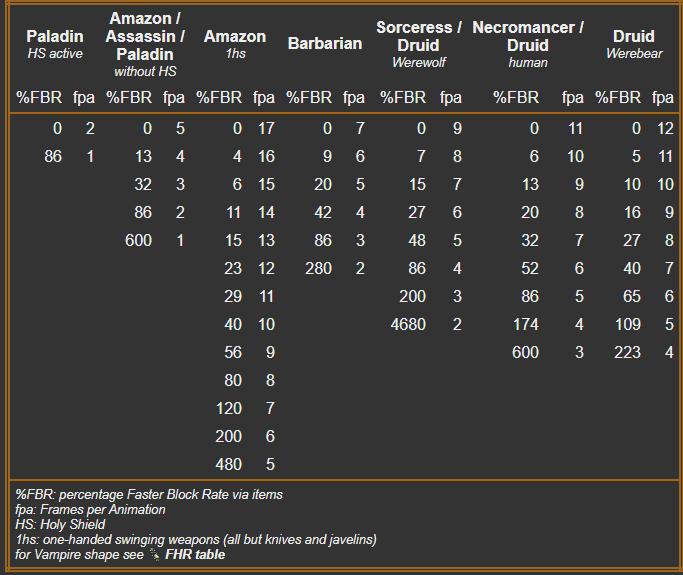Select the 600 FBR value under Assassin
The height and width of the screenshot is (575, 683).
coord(138,240)
